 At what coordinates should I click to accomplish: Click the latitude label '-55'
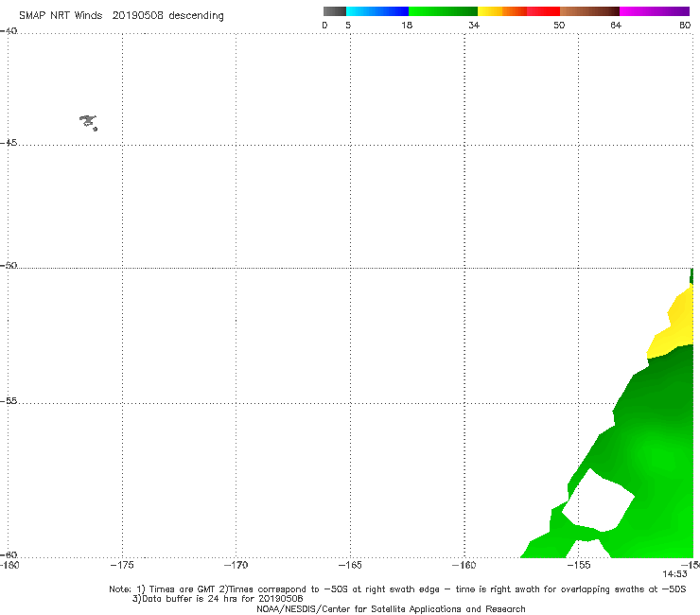9,401
